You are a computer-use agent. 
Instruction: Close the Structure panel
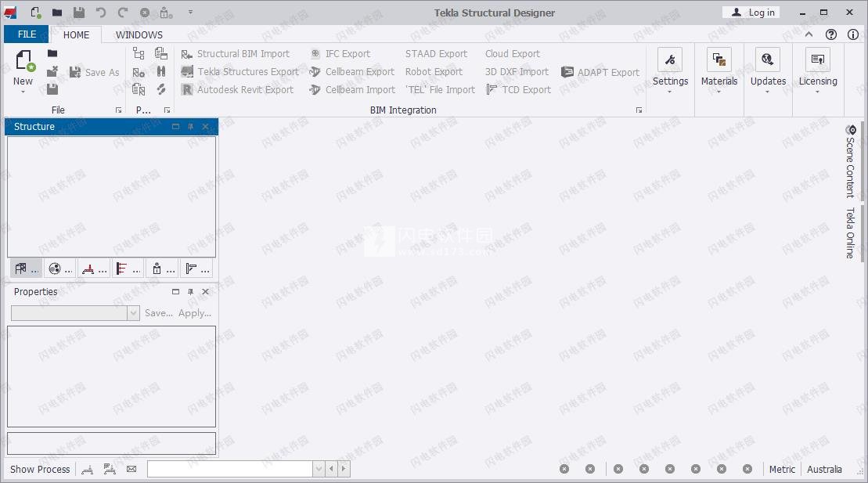(205, 126)
